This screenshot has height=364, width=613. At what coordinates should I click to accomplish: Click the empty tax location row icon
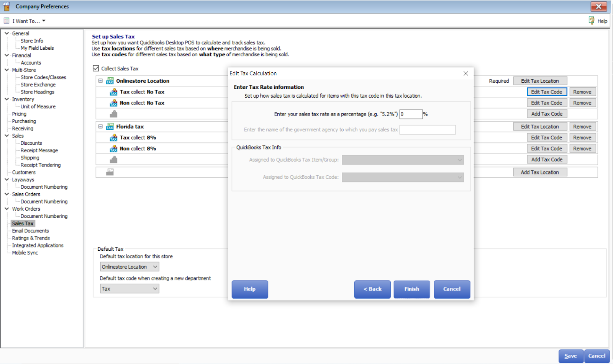pyautogui.click(x=110, y=172)
